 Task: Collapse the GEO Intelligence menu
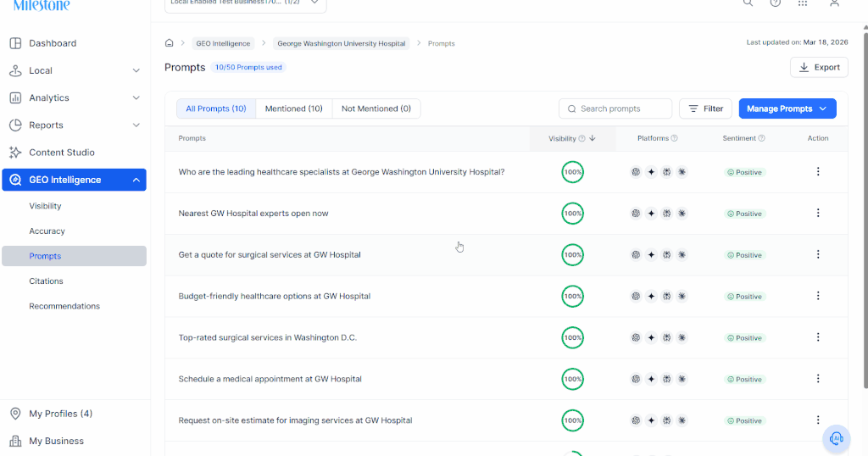[x=136, y=180]
